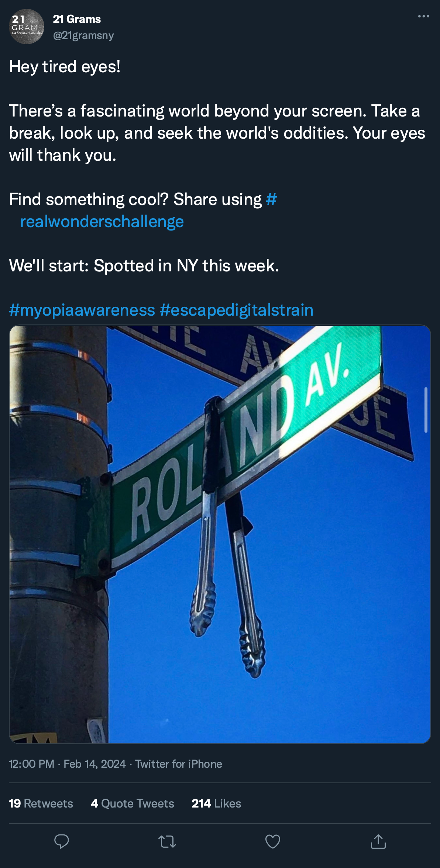Open the 21 Grams display name
Image resolution: width=440 pixels, height=868 pixels.
pos(77,19)
